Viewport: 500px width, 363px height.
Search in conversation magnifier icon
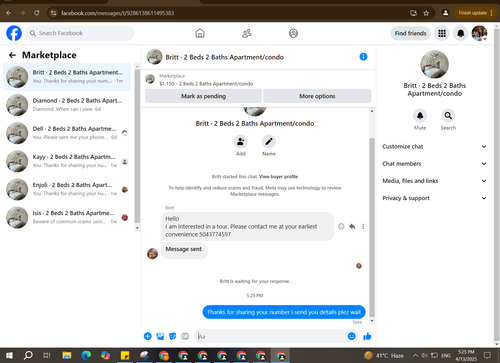(448, 116)
